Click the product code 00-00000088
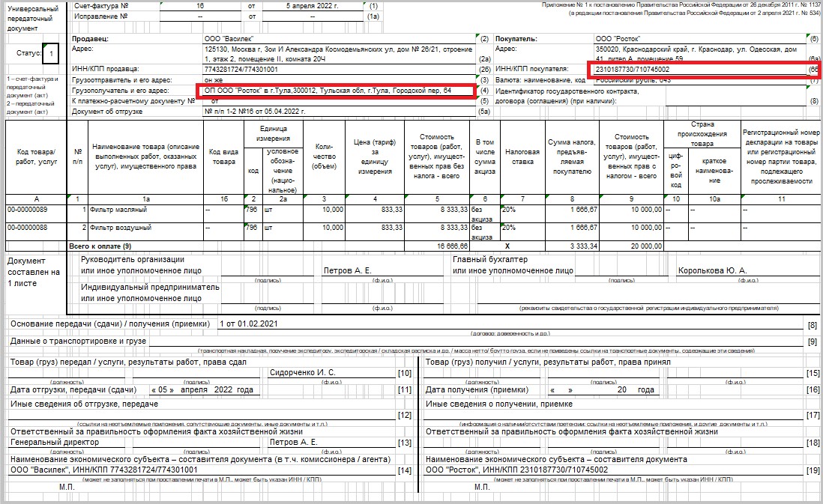Image resolution: width=823 pixels, height=504 pixels. [x=27, y=228]
